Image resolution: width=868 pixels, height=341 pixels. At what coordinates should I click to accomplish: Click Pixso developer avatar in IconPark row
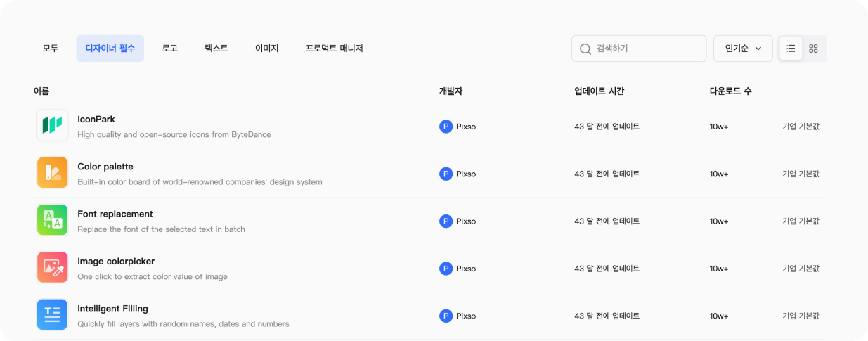point(446,127)
